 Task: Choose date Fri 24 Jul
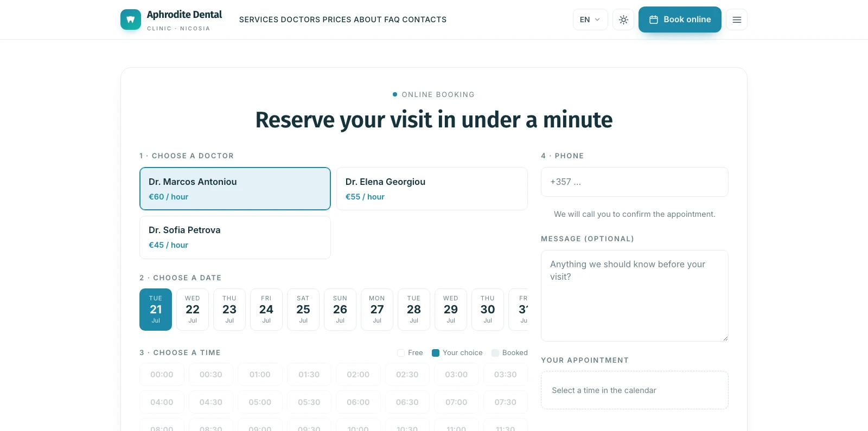pos(266,310)
